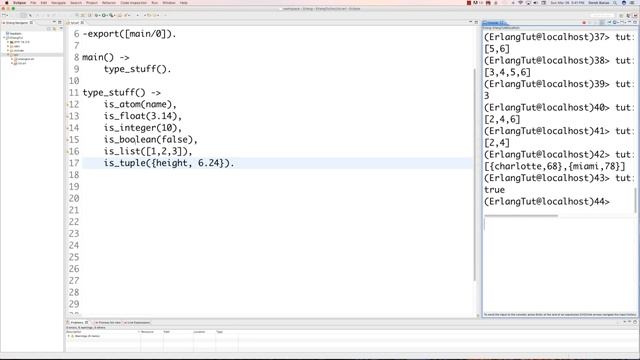Maximize the editor area

click(476, 22)
